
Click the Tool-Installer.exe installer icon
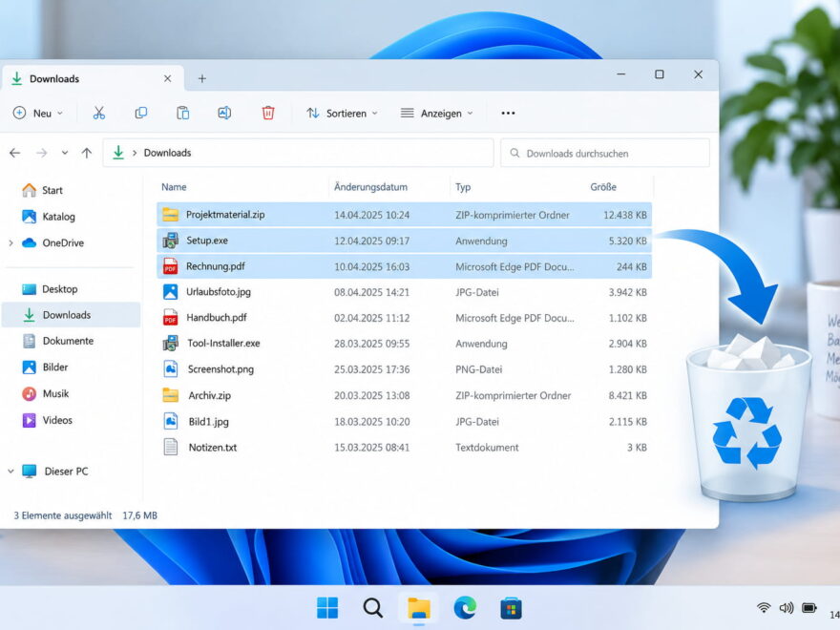click(170, 343)
